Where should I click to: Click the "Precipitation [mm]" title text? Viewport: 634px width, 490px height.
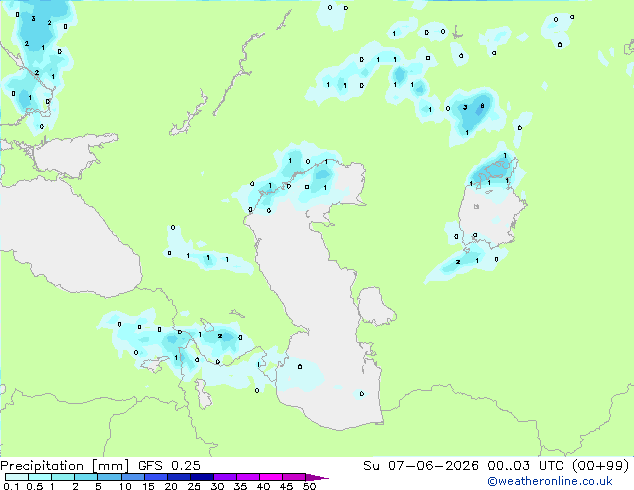tap(64, 466)
